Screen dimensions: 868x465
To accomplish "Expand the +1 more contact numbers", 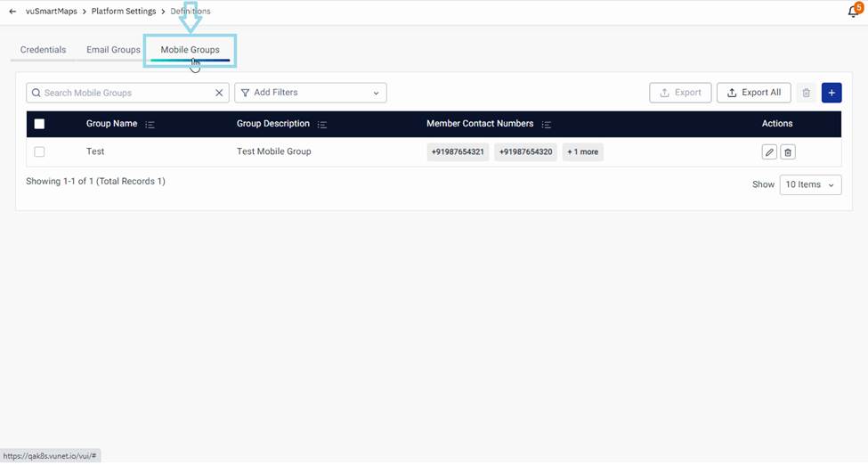I will [583, 152].
